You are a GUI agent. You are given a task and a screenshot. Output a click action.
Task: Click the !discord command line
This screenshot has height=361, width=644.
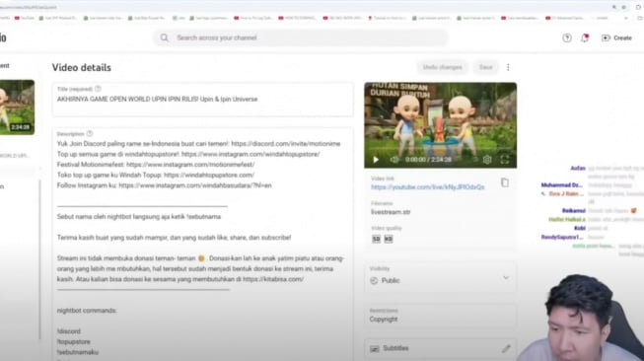(69, 331)
